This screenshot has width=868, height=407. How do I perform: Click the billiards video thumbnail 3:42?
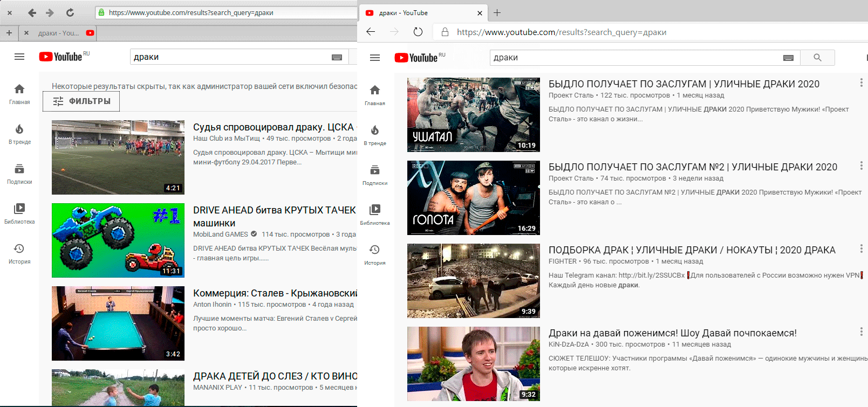(x=118, y=323)
